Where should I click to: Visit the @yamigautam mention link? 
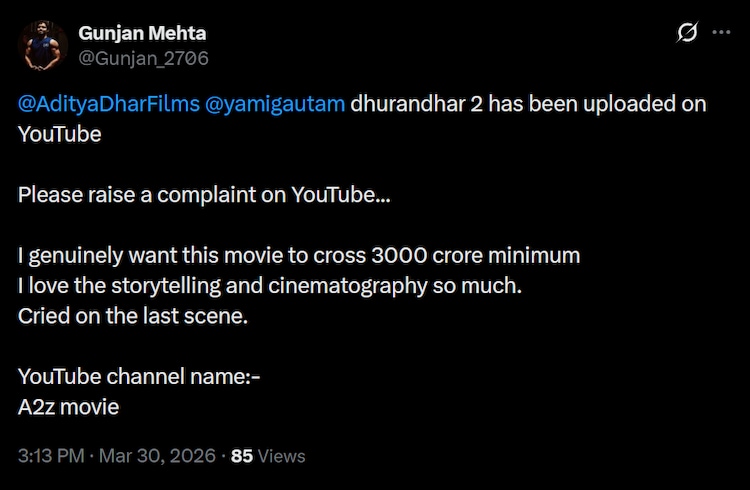(274, 106)
